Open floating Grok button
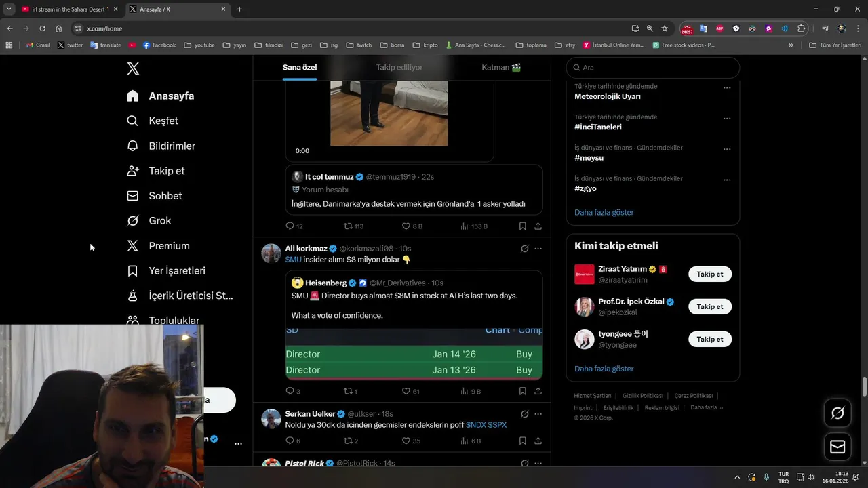The height and width of the screenshot is (488, 868). tap(837, 413)
